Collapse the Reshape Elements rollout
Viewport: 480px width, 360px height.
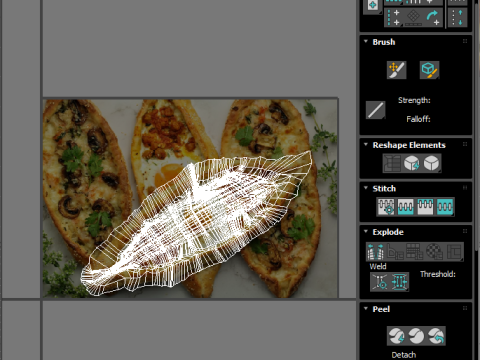click(x=366, y=145)
